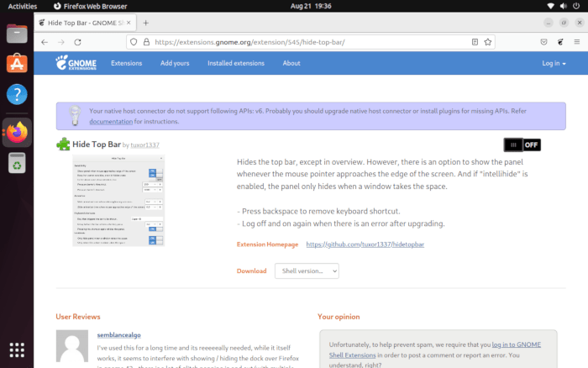588x368 pixels.
Task: Launch Ubuntu Software from the dock
Action: (17, 63)
